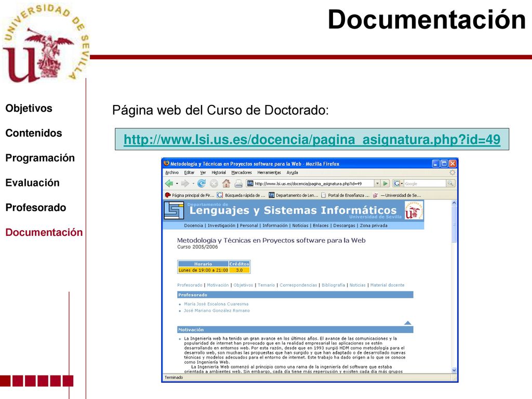Click Noticias in the blue site navigation bar

[x=300, y=225]
